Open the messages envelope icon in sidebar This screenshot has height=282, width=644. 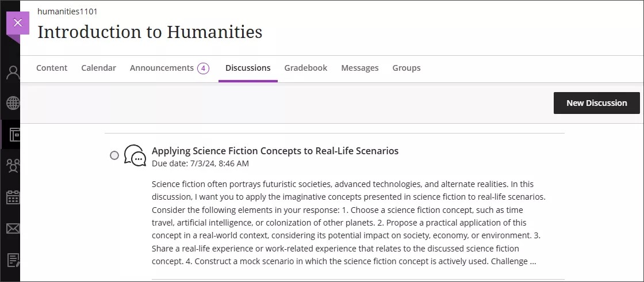click(13, 228)
